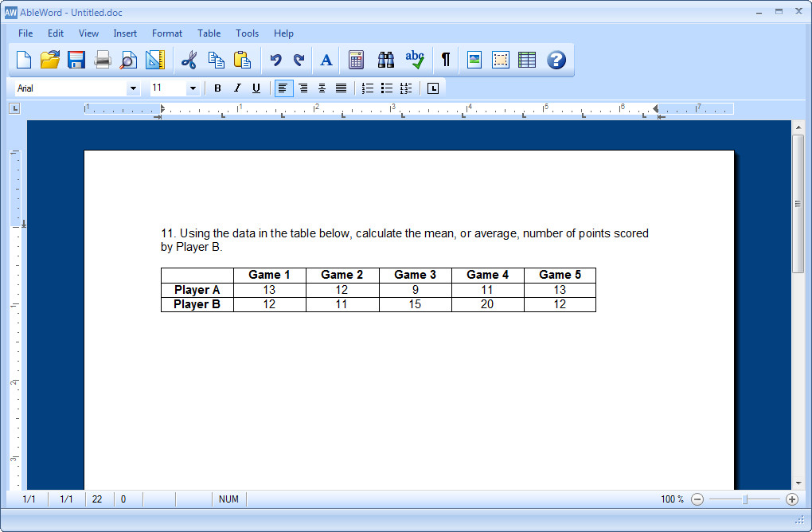Toggle bold formatting
The image size is (812, 532).
[x=217, y=88]
